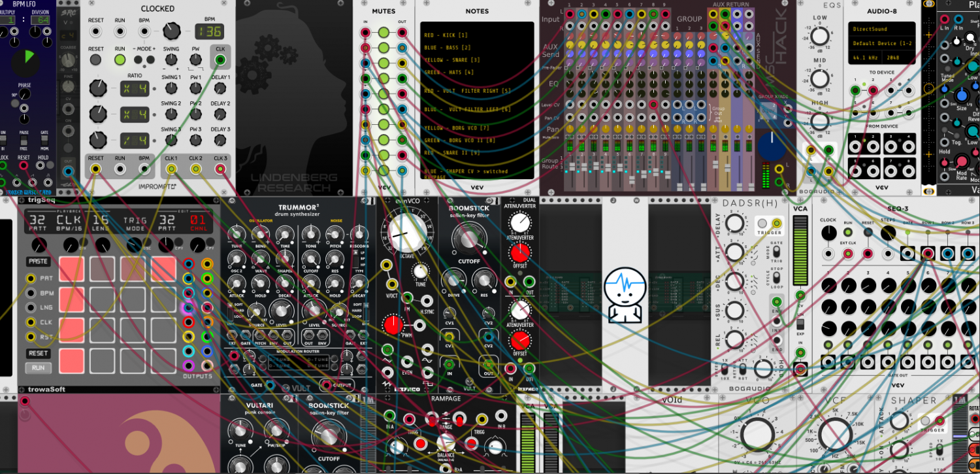The image size is (980, 474).
Task: Click the STEPS knob on SEQ-3
Action: [x=888, y=233]
